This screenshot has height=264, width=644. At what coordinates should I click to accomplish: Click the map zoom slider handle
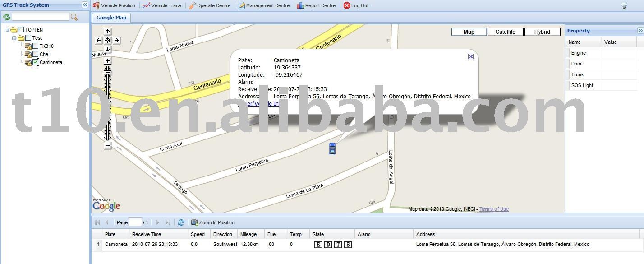coord(107,72)
